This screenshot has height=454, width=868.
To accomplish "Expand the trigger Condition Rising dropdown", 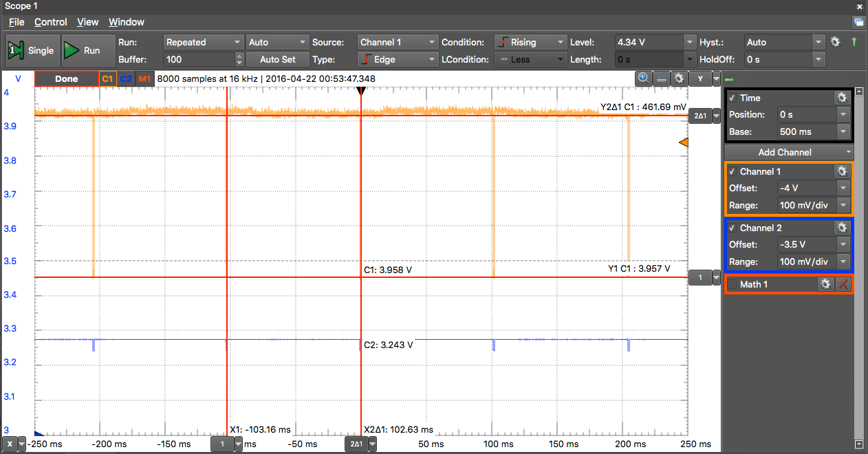I will [530, 42].
